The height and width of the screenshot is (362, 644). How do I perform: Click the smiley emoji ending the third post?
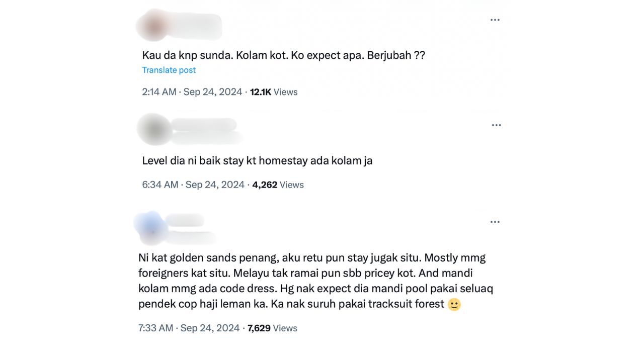454,304
